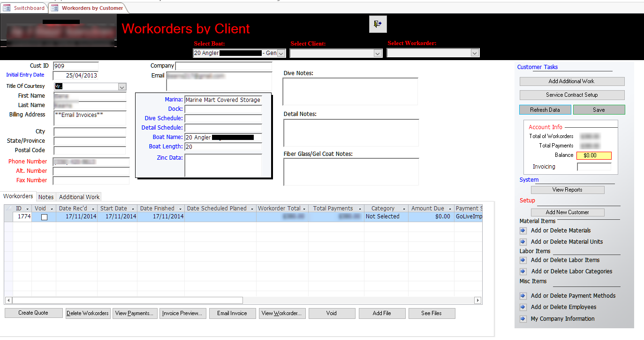
Task: Click arrow icon beside Add or Delete Payment Methods
Action: tap(523, 296)
